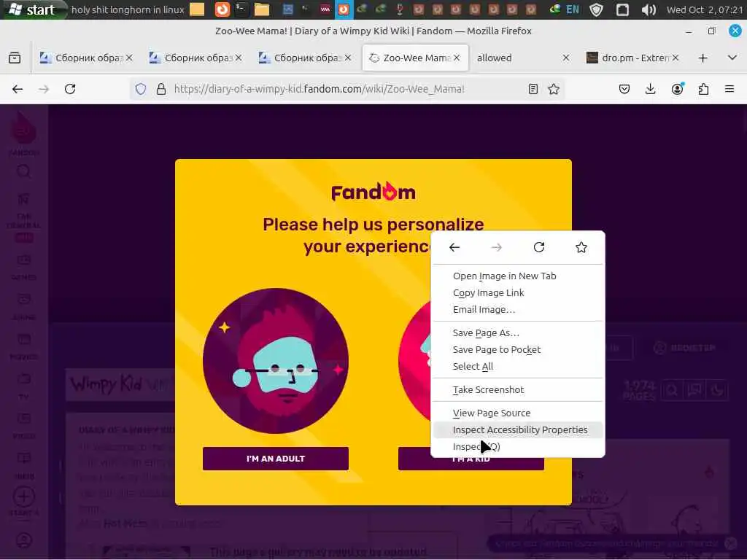Viewport: 747px width, 560px height.
Task: Close the Zoo-Wee Mama tab
Action: tap(457, 58)
